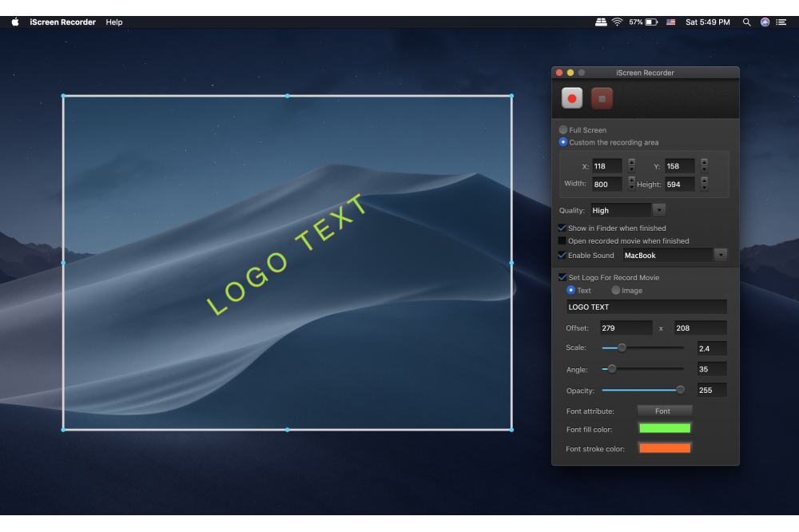Open the iScreen Recorder menu
799x532 pixels.
62,22
